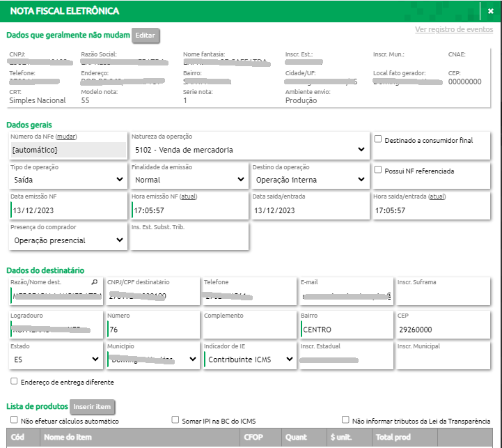The height and width of the screenshot is (448, 502).
Task: Click the Simples Nacional CRT value
Action: coord(38,100)
